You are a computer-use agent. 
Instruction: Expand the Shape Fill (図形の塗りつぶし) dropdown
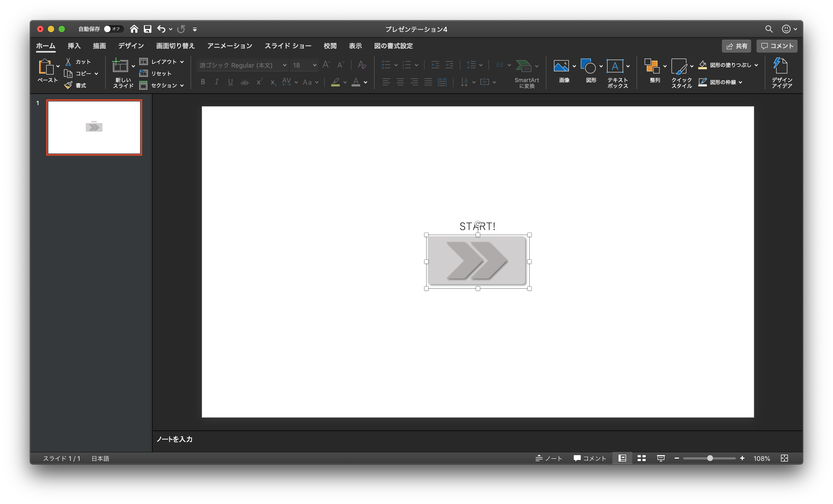click(756, 65)
